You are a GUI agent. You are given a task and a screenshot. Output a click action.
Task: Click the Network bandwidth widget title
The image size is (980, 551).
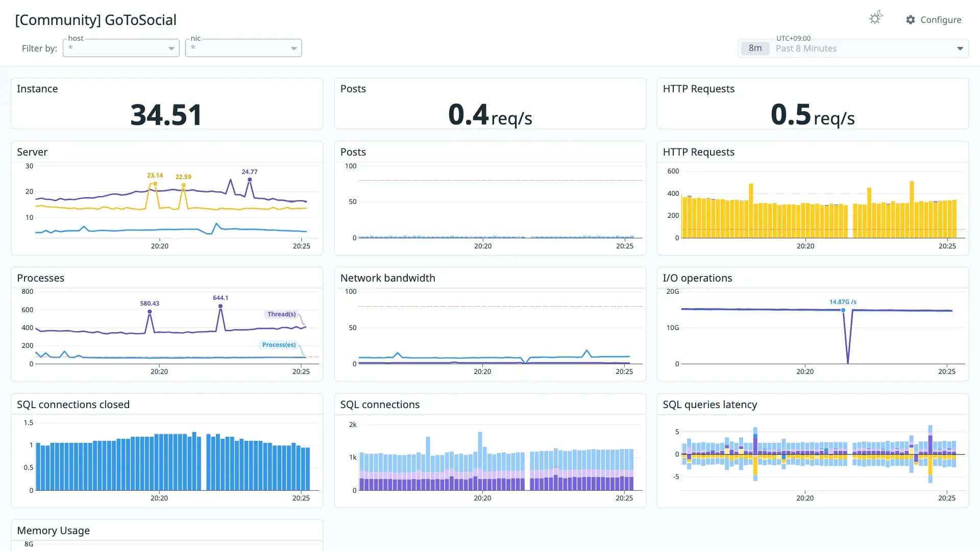[387, 278]
